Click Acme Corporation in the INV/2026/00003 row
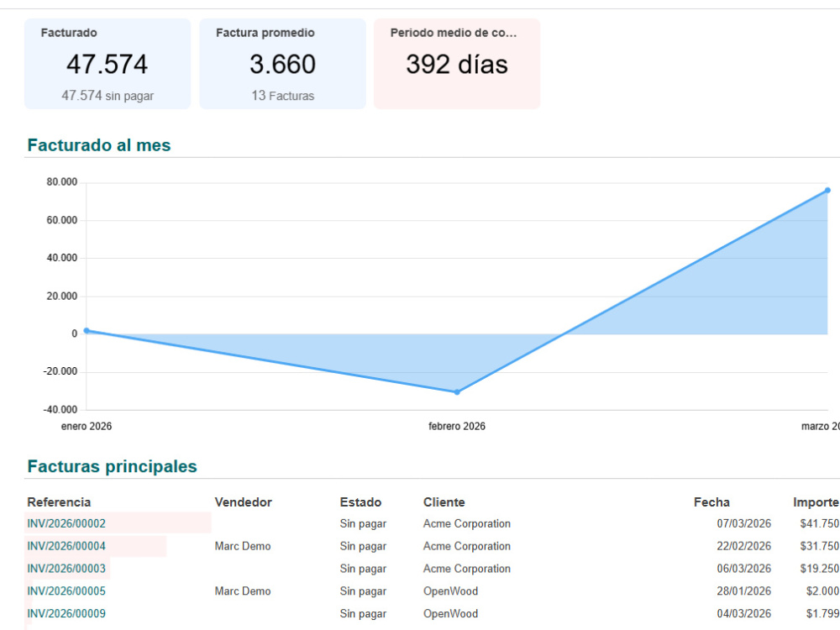Image resolution: width=840 pixels, height=630 pixels. click(x=466, y=569)
